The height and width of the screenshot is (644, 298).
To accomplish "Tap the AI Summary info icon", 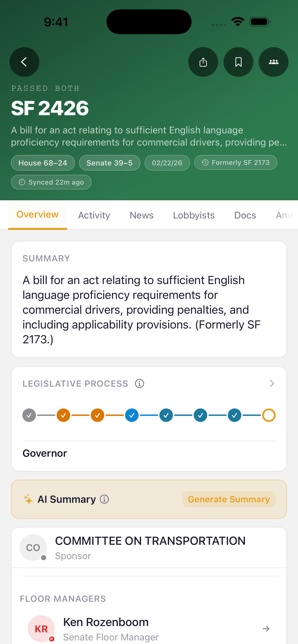I will (x=104, y=499).
